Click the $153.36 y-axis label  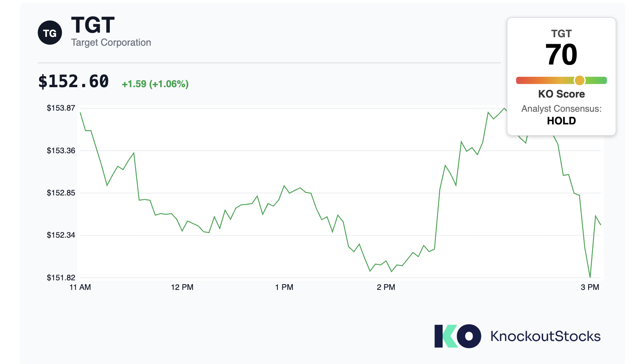pos(61,151)
